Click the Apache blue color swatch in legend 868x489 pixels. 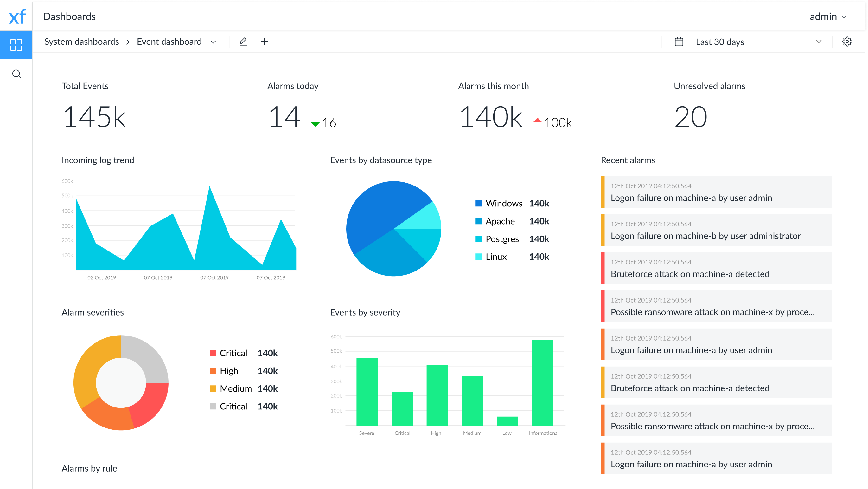coord(478,221)
